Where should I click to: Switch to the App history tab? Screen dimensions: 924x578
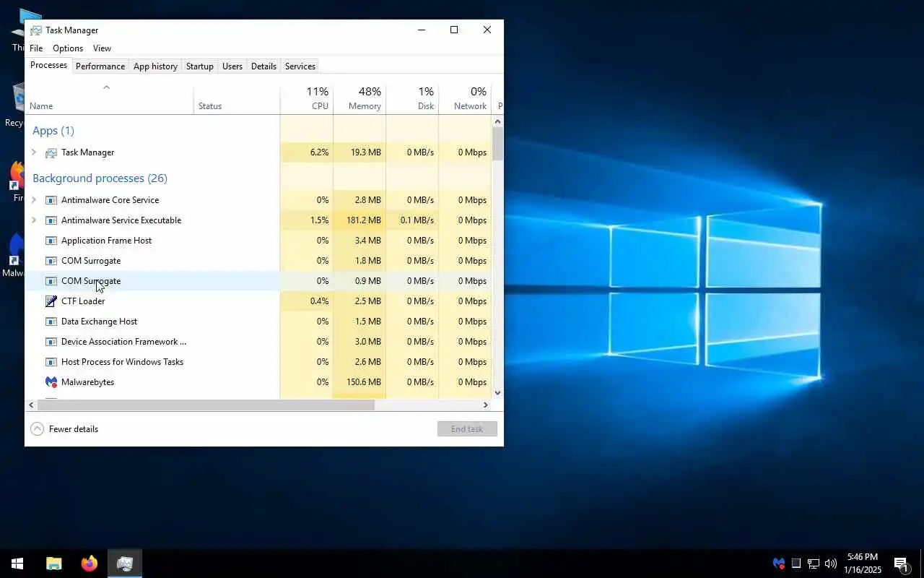155,66
